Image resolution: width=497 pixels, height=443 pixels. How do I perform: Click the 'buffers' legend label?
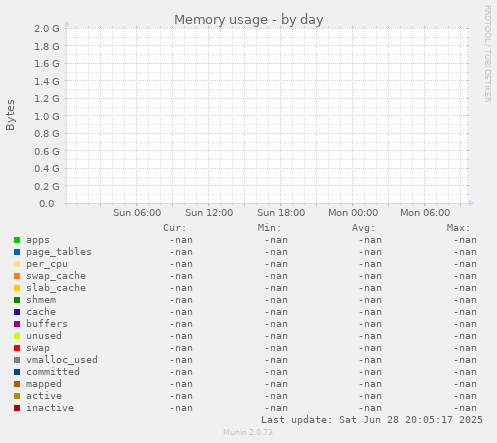click(x=47, y=324)
